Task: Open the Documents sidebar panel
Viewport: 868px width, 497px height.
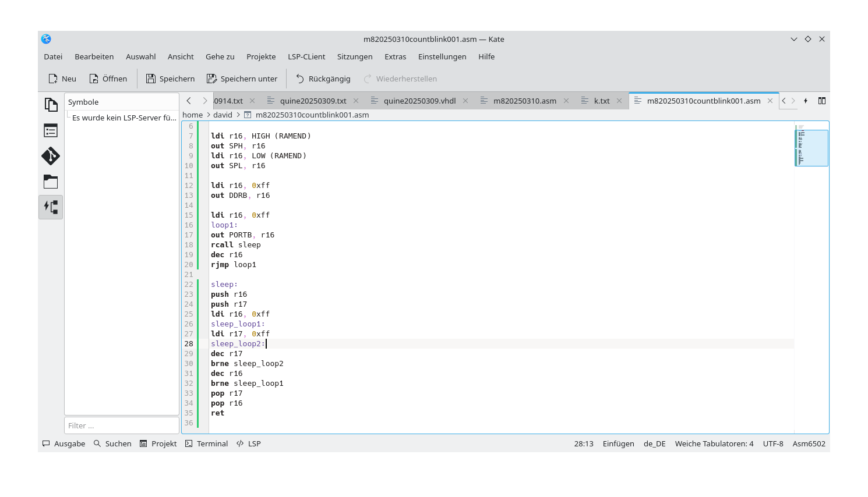Action: point(51,104)
